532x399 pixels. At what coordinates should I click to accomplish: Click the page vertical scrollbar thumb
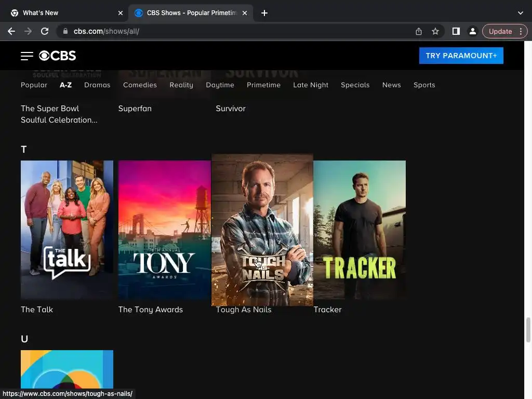click(528, 330)
